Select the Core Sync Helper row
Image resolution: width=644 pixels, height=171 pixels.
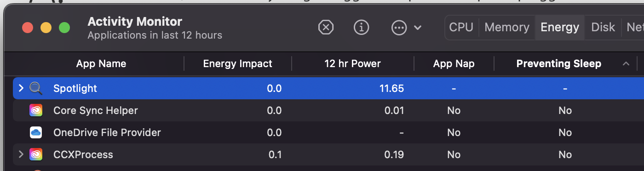coord(328,110)
